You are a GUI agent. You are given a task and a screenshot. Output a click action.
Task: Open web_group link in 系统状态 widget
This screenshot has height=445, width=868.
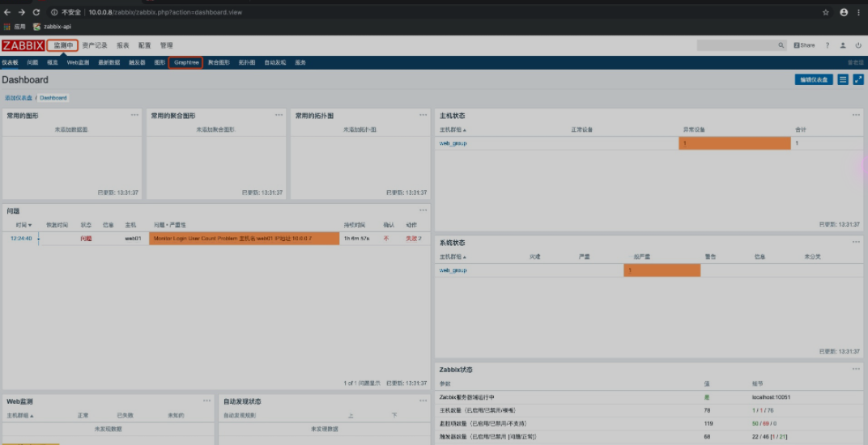[x=453, y=270]
